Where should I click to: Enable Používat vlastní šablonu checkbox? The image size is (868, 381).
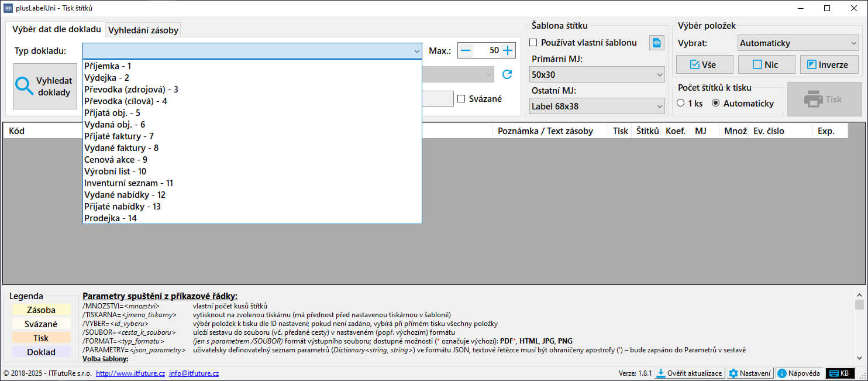[533, 43]
